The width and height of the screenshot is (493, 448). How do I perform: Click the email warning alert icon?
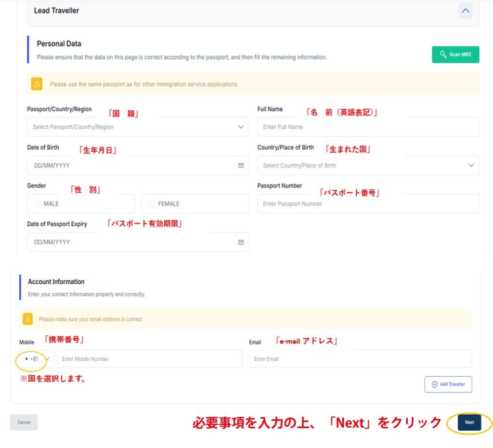(x=28, y=319)
